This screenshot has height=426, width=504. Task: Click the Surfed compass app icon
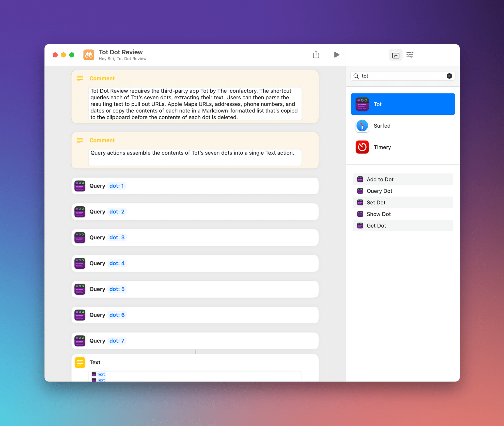pos(362,126)
